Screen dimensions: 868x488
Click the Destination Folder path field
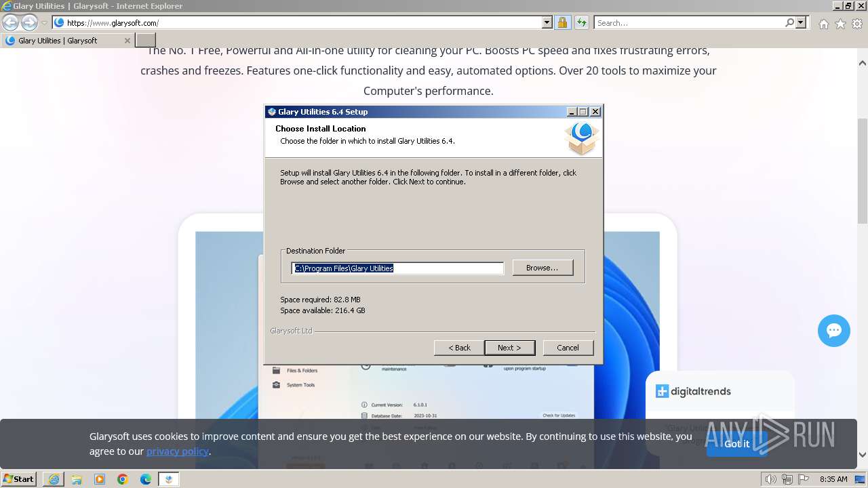(397, 268)
